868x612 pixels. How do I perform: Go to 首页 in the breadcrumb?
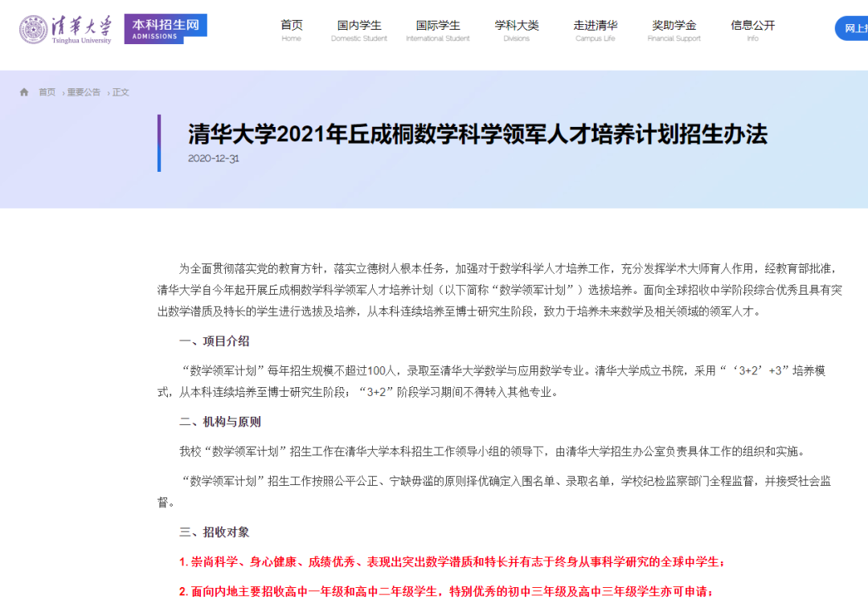[47, 92]
